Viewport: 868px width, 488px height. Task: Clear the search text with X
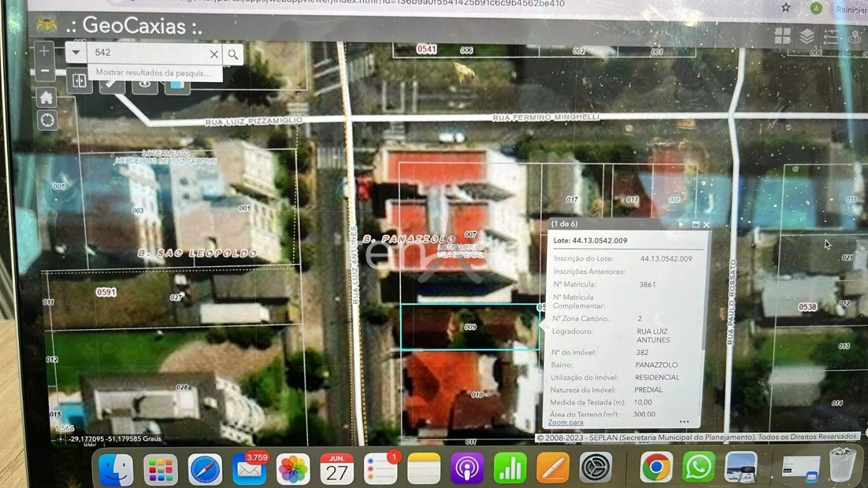tap(214, 54)
